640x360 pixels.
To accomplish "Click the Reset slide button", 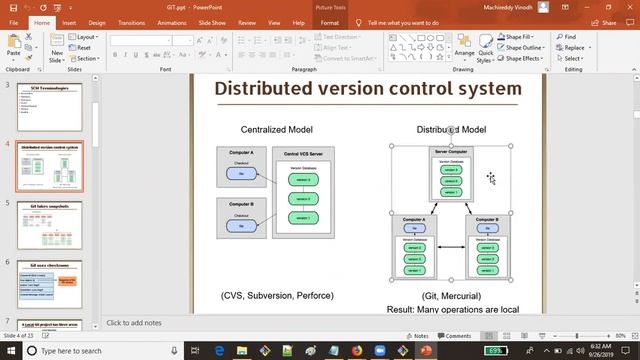I will (x=80, y=48).
